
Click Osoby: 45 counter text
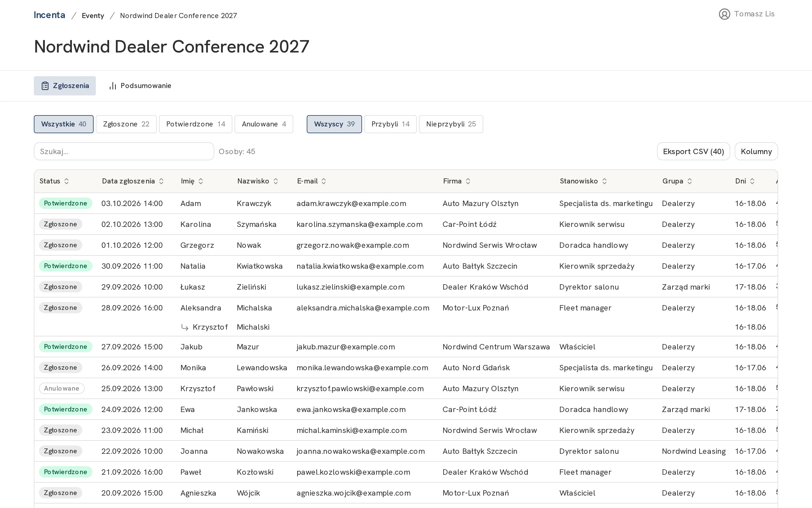237,152
